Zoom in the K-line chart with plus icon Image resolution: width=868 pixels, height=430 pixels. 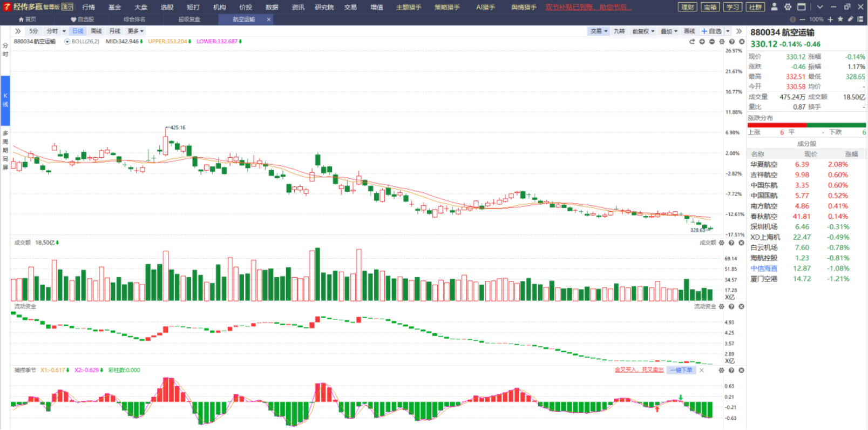pos(702,42)
